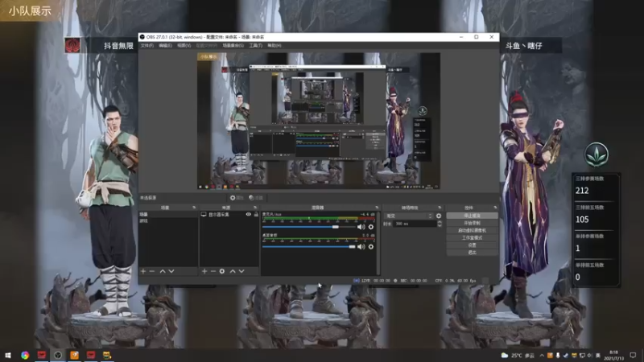644x362 pixels.
Task: Toggle visibility eye of display capture source
Action: [x=249, y=215]
